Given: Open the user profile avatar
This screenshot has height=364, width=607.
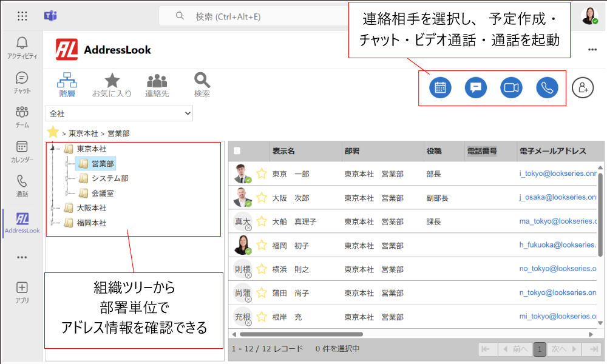Looking at the screenshot, I should 589,16.
